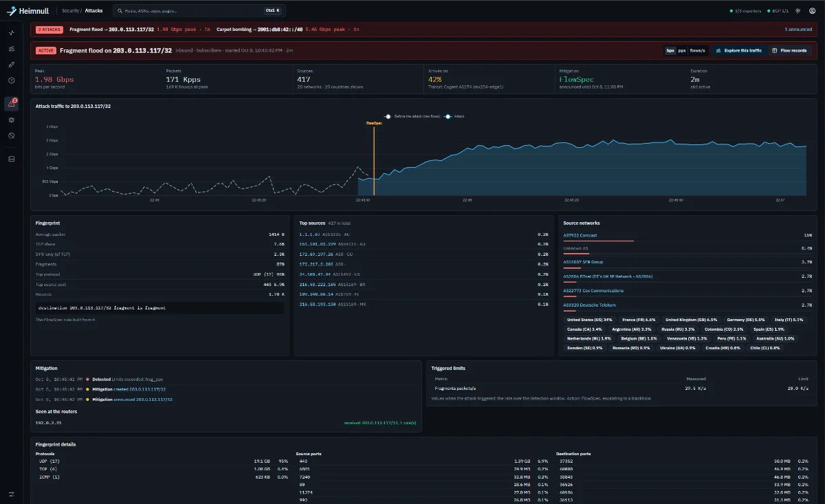Image resolution: width=825 pixels, height=504 pixels.
Task: Click the 'Fragments packets/s' metric row
Action: point(622,388)
